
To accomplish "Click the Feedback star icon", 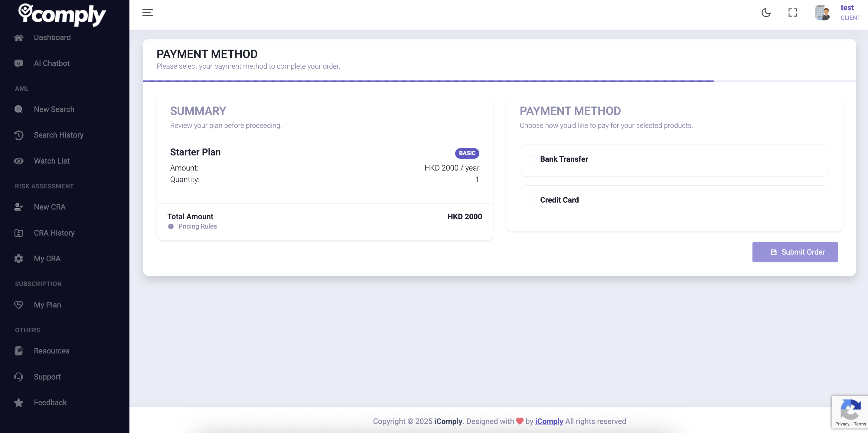I will point(18,403).
